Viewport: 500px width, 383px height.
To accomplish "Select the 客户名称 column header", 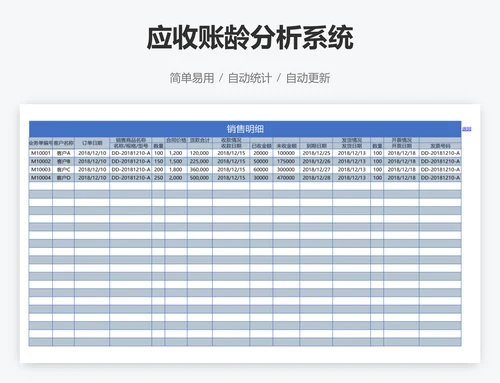I will [63, 143].
